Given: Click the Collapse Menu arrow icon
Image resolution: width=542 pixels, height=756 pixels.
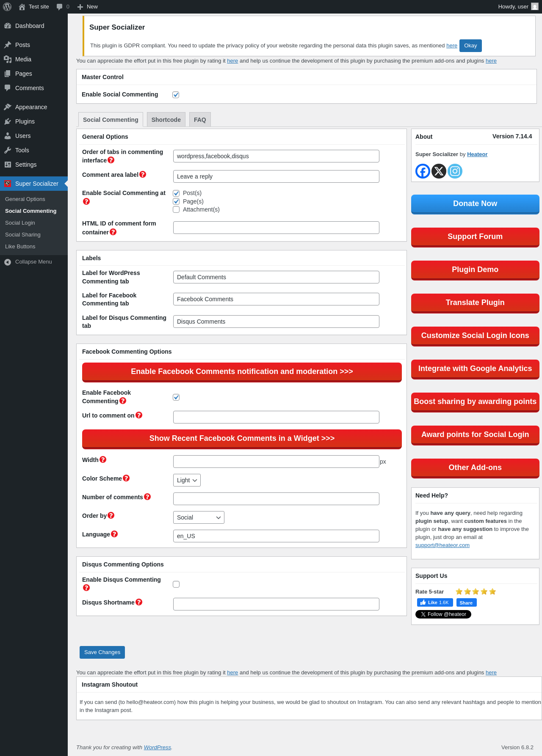Looking at the screenshot, I should point(8,262).
